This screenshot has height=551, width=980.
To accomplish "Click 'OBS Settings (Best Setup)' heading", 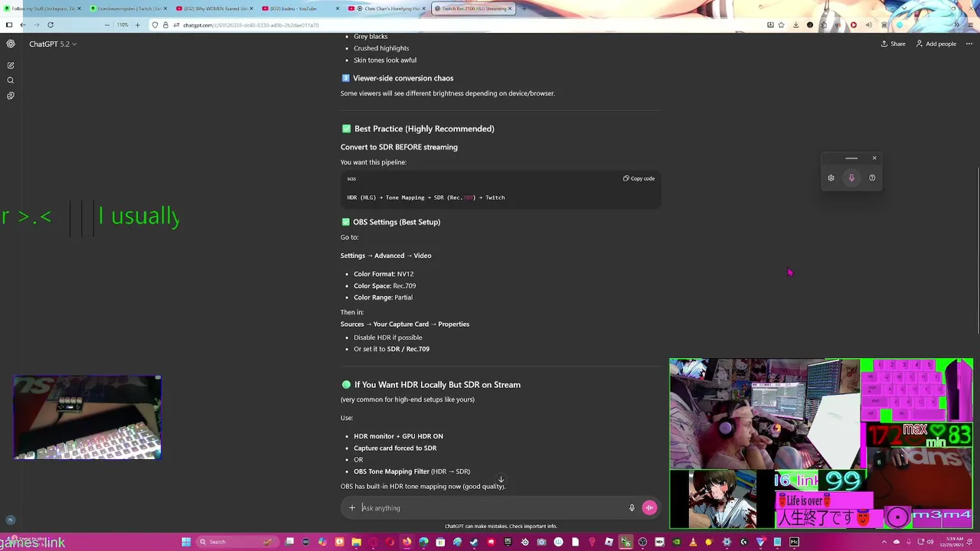I will [397, 222].
